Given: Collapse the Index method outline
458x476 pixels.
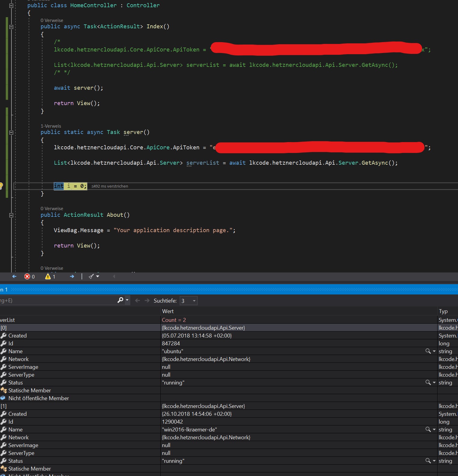Looking at the screenshot, I should 11,27.
